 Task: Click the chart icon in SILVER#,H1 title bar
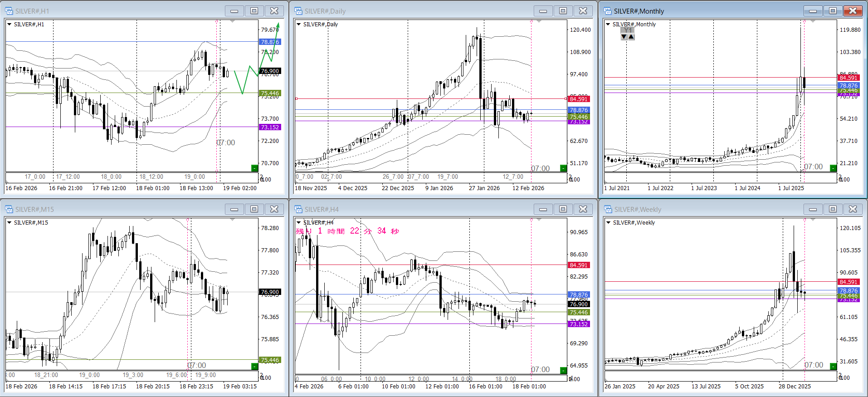(9, 11)
